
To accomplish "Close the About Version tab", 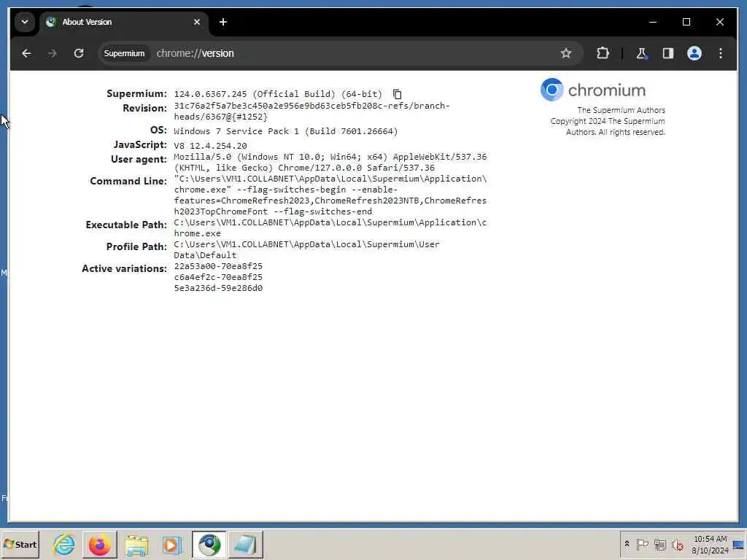I will 197,22.
